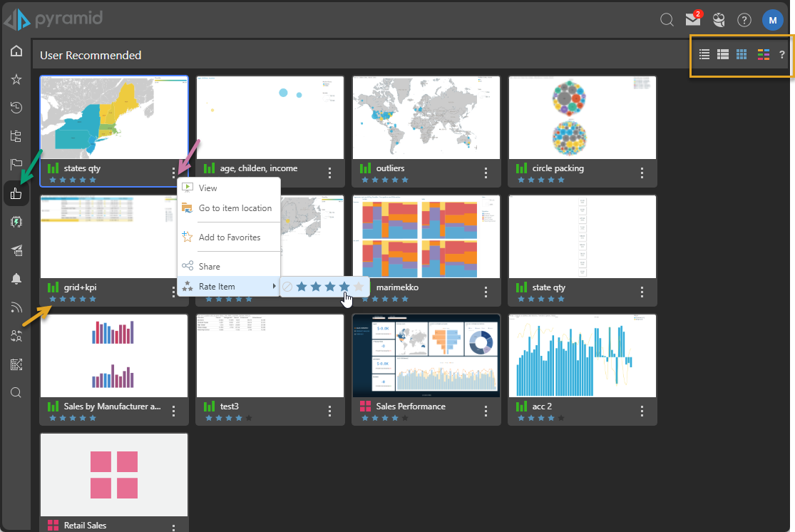This screenshot has width=795, height=532.
Task: Switch to thumbnail grid view
Action: (x=742, y=54)
